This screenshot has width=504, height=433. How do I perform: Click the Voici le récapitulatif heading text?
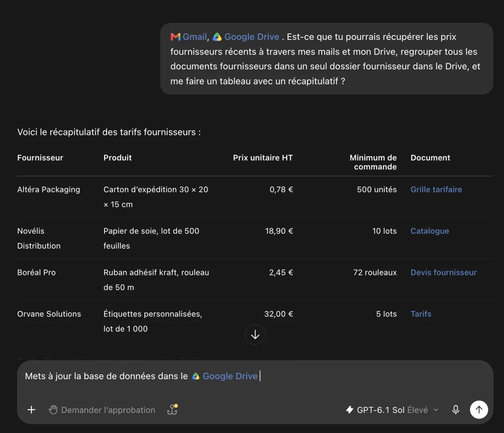(109, 132)
